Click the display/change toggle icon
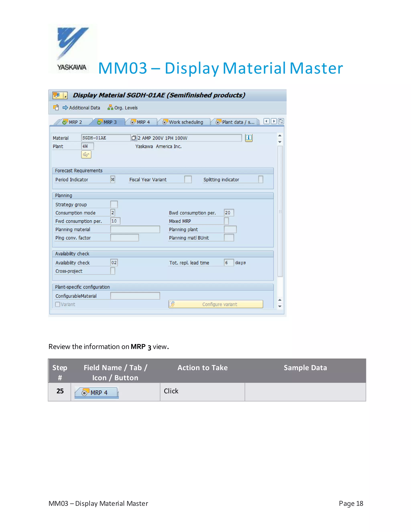 pos(56,107)
